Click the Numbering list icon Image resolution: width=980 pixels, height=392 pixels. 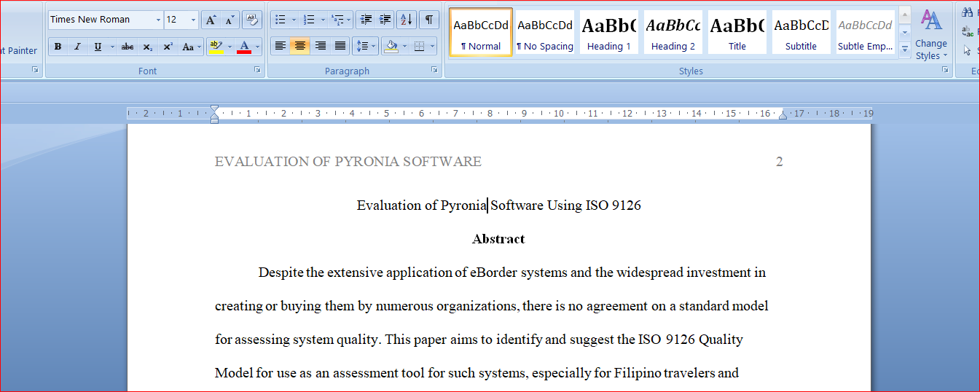(x=309, y=20)
